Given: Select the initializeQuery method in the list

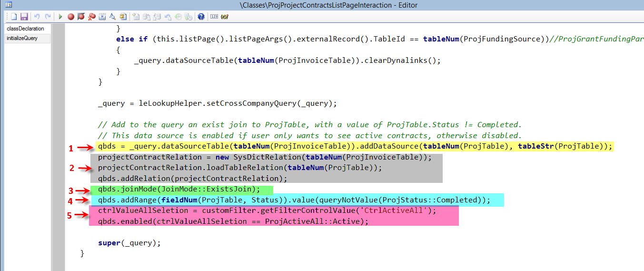Looking at the screenshot, I should coord(22,38).
